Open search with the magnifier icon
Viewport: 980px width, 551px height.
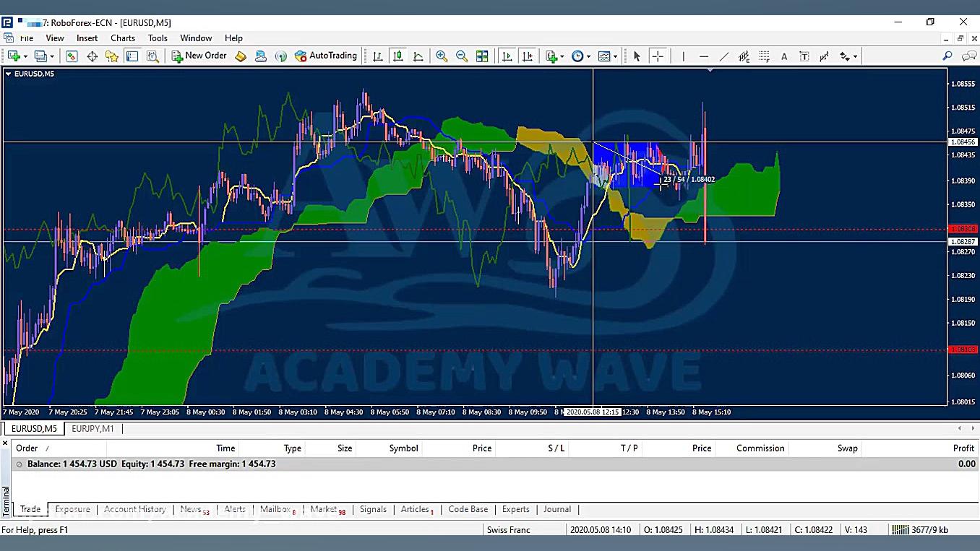pyautogui.click(x=947, y=56)
